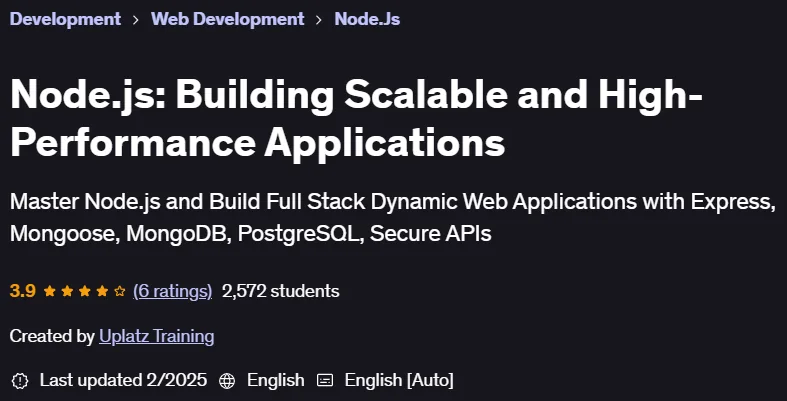The image size is (787, 401).
Task: Click the 2,572 students text
Action: (281, 291)
